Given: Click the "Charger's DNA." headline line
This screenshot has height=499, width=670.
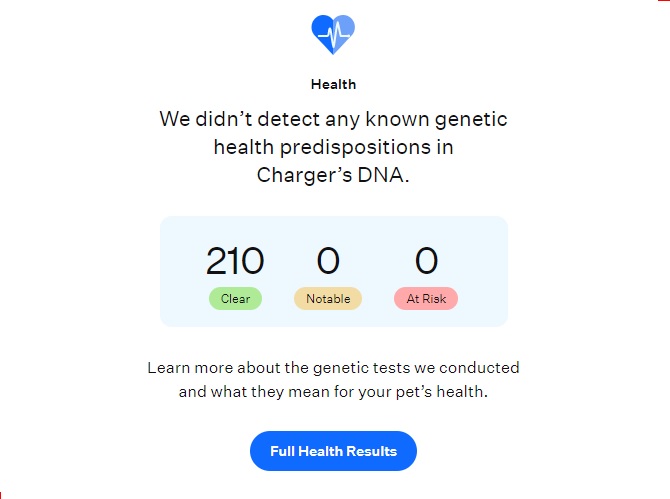Looking at the screenshot, I should click(333, 173).
